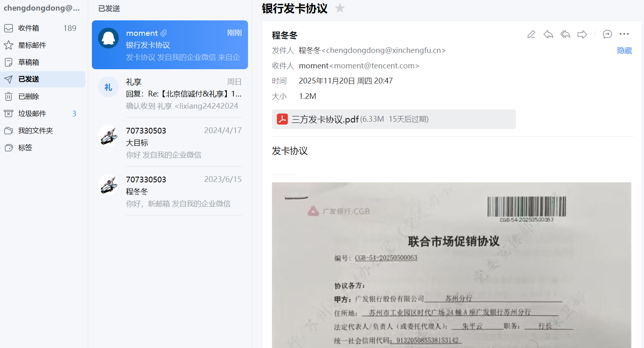Open the 礼享 reply email
The image size is (644, 348).
pos(170,94)
